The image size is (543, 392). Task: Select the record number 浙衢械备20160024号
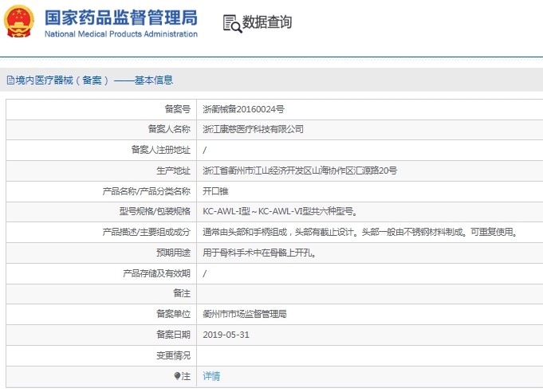(x=243, y=109)
